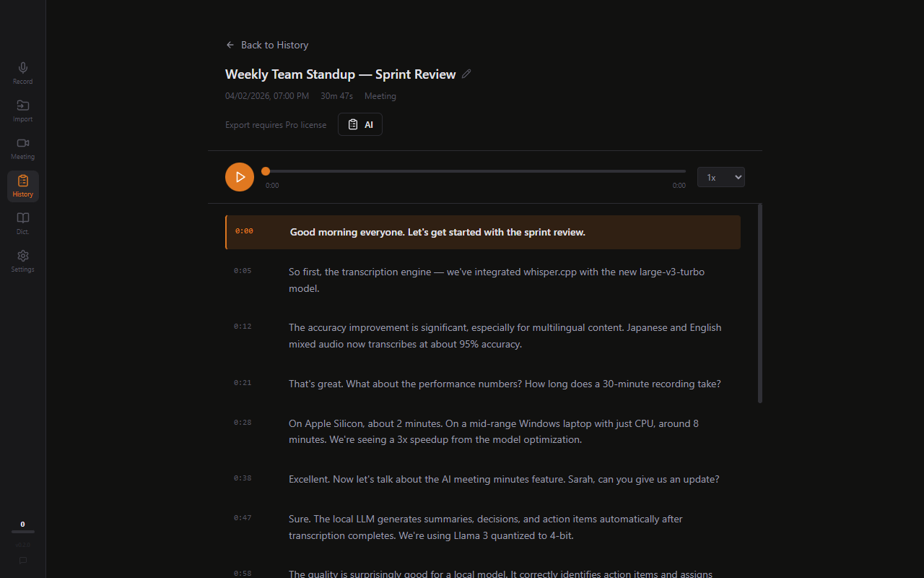This screenshot has height=578, width=924.
Task: Click the AI meeting minutes button
Action: coord(360,124)
